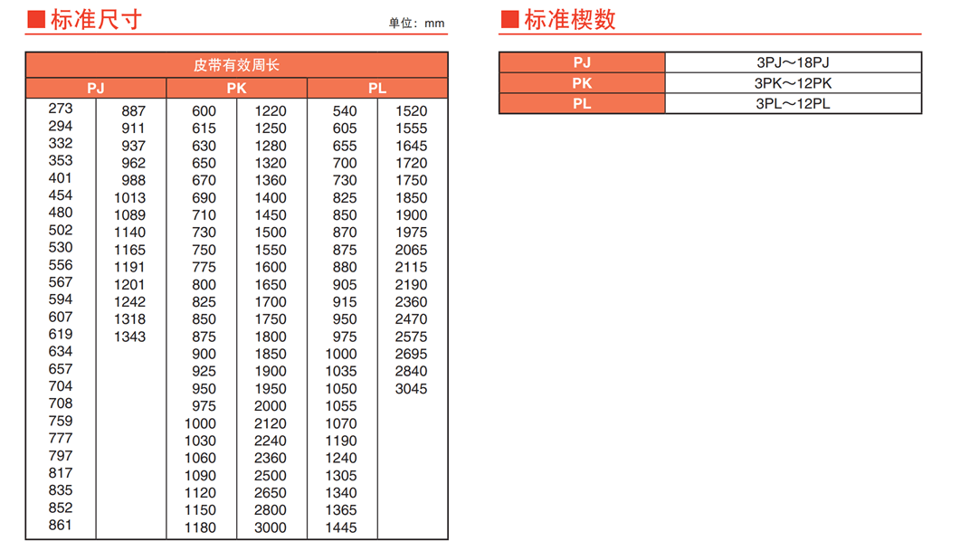Click the value 1645 in PL column
This screenshot has height=560, width=960.
tap(412, 147)
